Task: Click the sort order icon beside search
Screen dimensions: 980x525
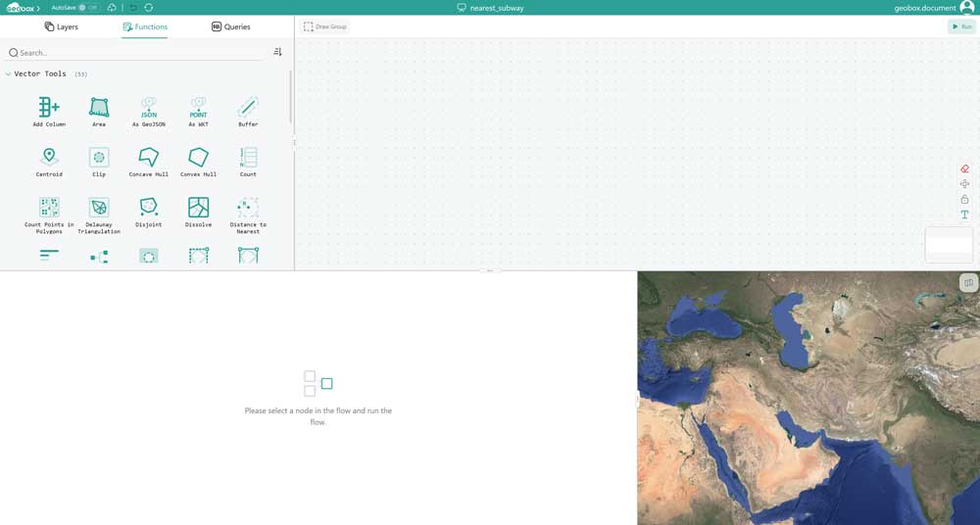Action: tap(277, 52)
